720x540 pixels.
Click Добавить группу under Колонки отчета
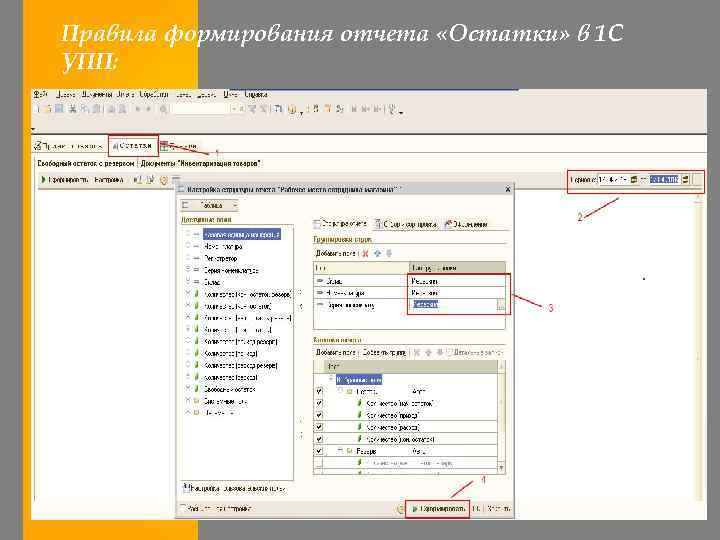(x=384, y=352)
